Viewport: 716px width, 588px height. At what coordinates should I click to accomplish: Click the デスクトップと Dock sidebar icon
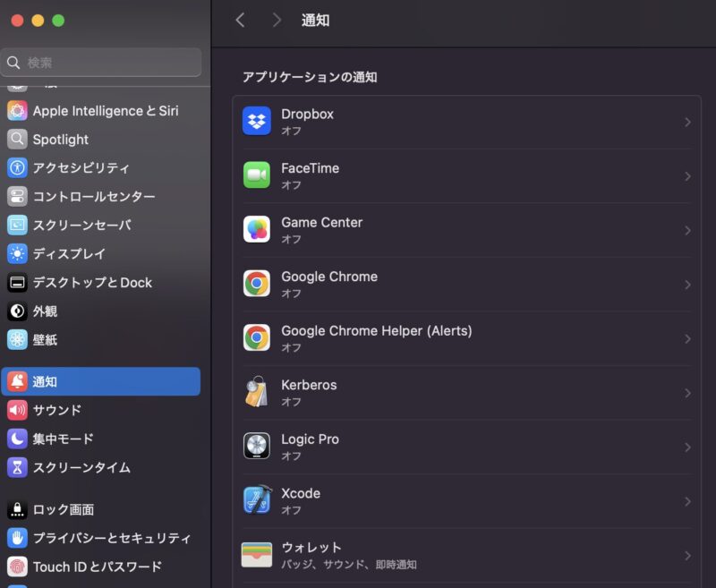pyautogui.click(x=17, y=283)
